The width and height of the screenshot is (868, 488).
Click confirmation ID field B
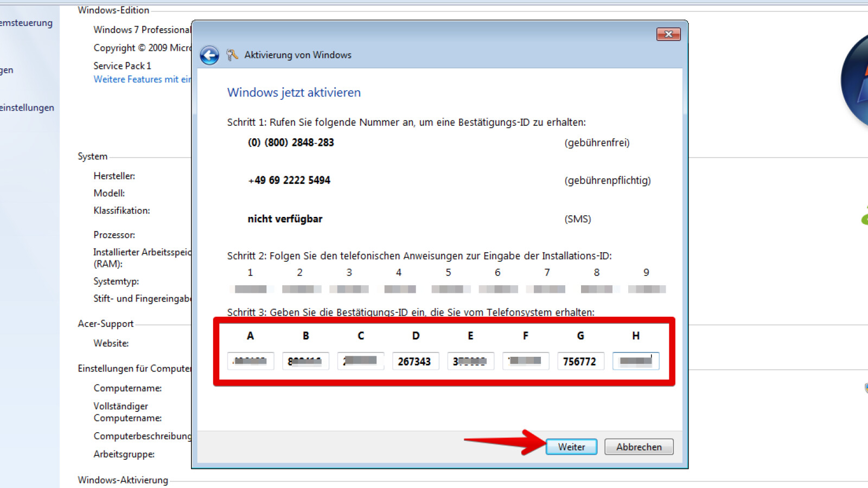(x=305, y=361)
